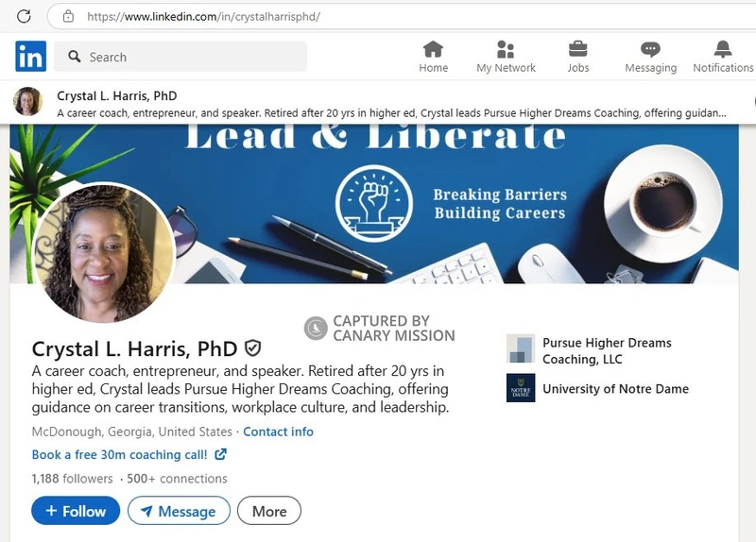Click the verification shield badge beside the name
The height and width of the screenshot is (542, 756).
pos(252,347)
